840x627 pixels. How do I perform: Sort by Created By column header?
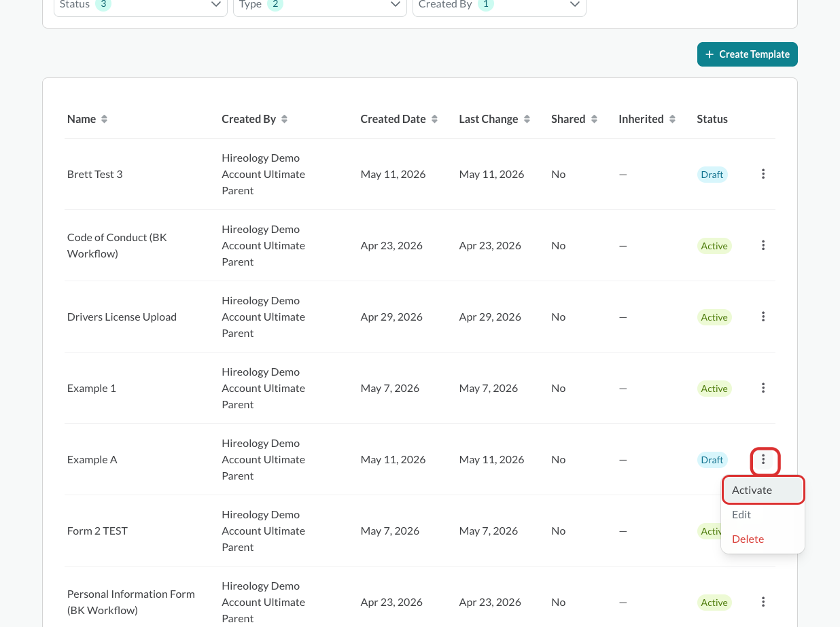pos(254,119)
